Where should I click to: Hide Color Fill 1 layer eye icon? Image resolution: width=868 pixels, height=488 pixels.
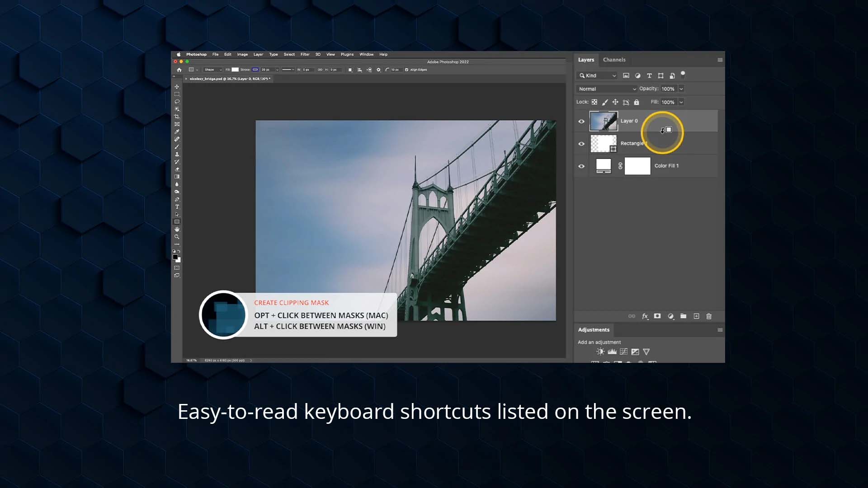click(x=581, y=166)
